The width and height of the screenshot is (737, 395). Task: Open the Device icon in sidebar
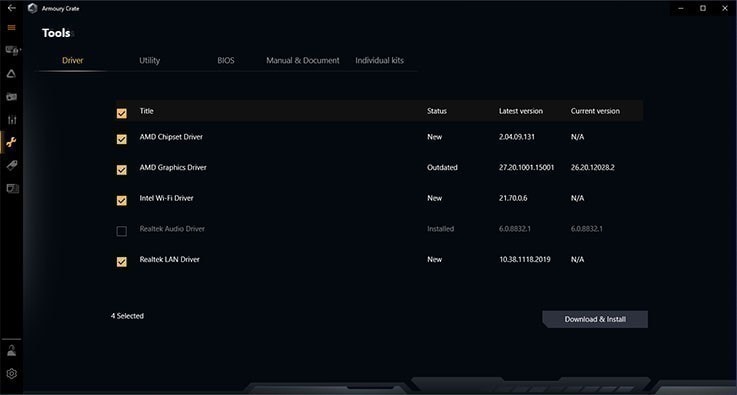pyautogui.click(x=12, y=50)
